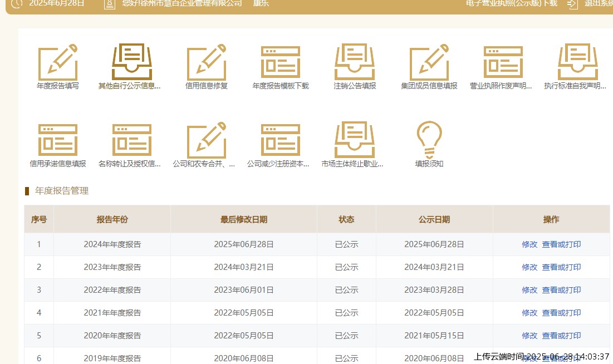This screenshot has width=613, height=364.
Task: Open 查看或打印 for 2020年年度报告
Action: point(561,336)
